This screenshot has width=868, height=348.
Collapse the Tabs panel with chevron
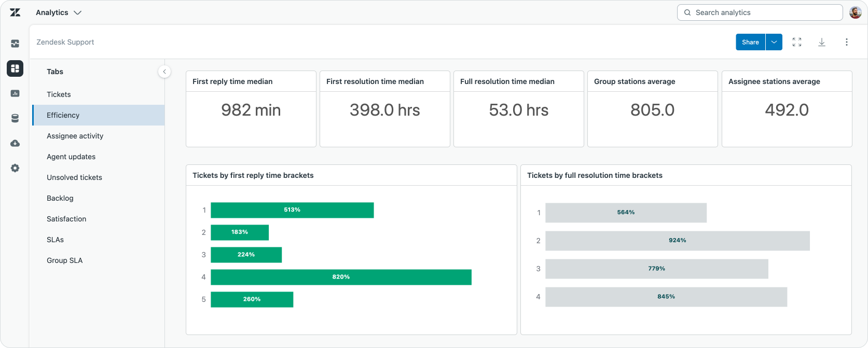164,72
